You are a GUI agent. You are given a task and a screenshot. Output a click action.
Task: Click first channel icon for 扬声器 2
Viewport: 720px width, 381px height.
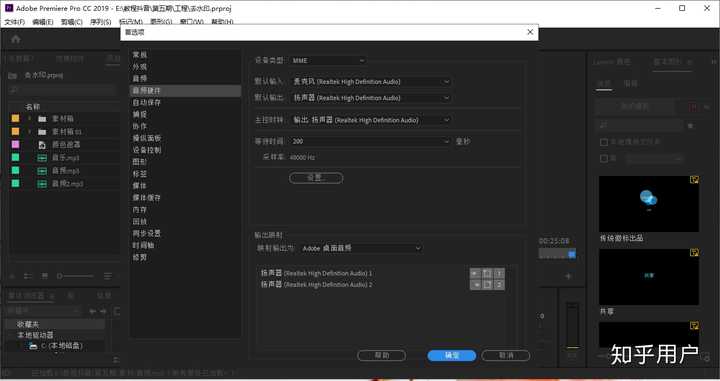coord(475,285)
